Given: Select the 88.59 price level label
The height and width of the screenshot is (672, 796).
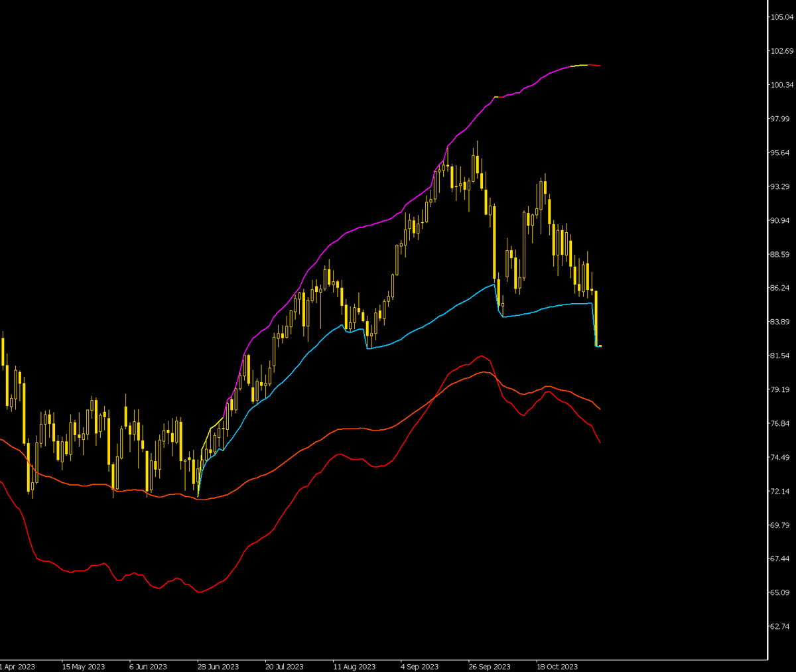Looking at the screenshot, I should click(x=780, y=254).
